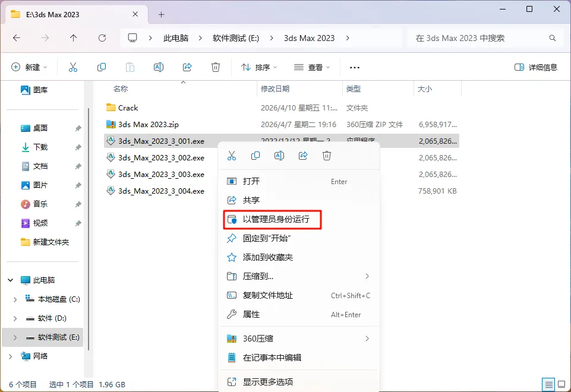Switch to large icons view in the status bar
The height and width of the screenshot is (392, 571).
561,384
